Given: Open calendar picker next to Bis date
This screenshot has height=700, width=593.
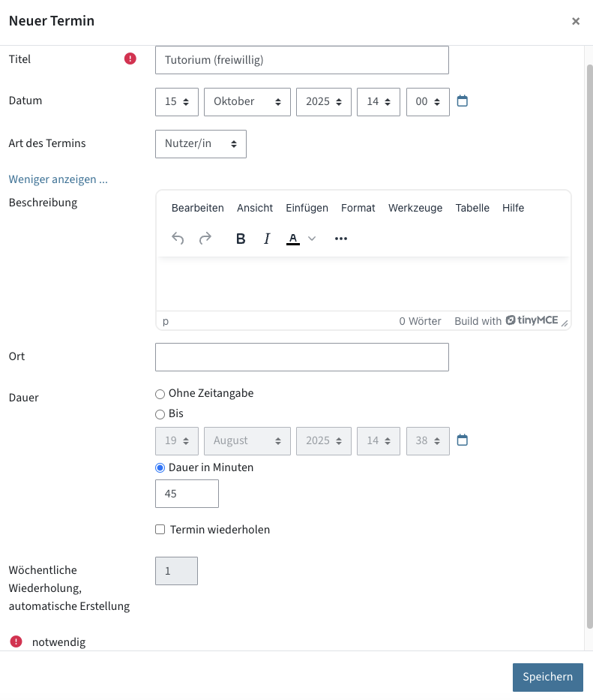Looking at the screenshot, I should coord(463,440).
